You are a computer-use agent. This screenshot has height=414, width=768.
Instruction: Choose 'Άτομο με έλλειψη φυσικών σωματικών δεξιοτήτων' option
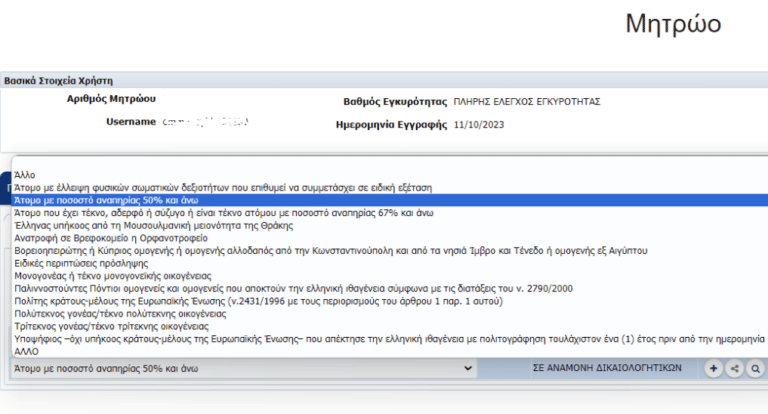point(390,188)
